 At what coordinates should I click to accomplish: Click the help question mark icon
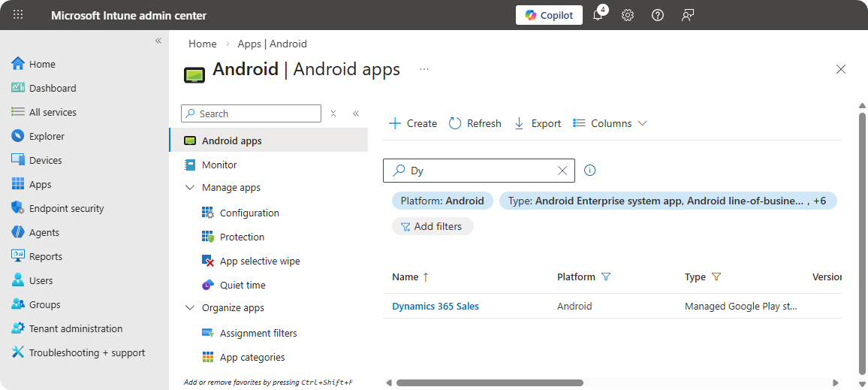(x=658, y=15)
